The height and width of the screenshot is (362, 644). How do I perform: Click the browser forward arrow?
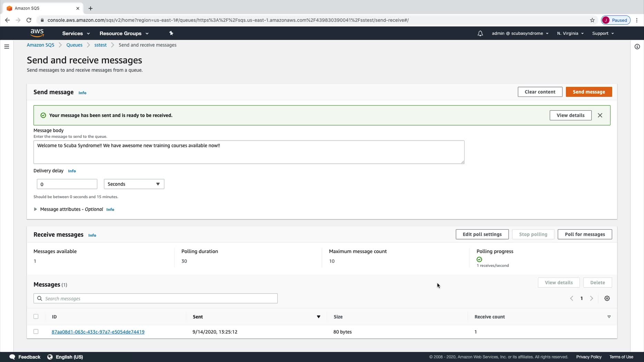18,20
